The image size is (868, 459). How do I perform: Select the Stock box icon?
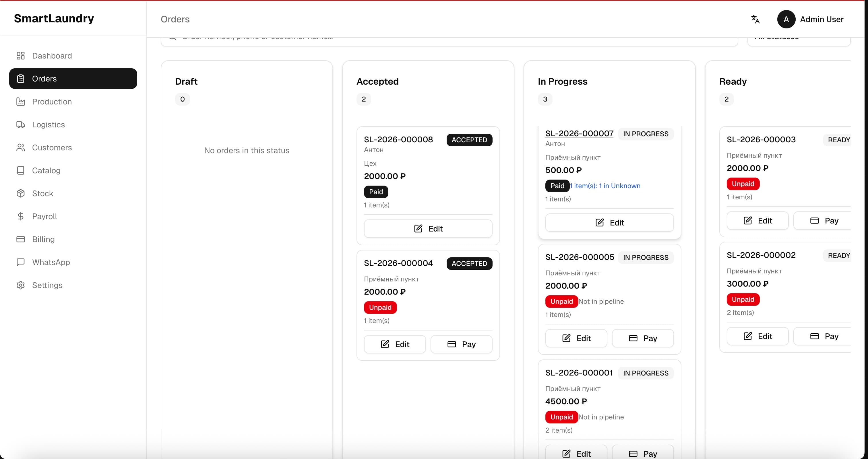click(x=21, y=193)
